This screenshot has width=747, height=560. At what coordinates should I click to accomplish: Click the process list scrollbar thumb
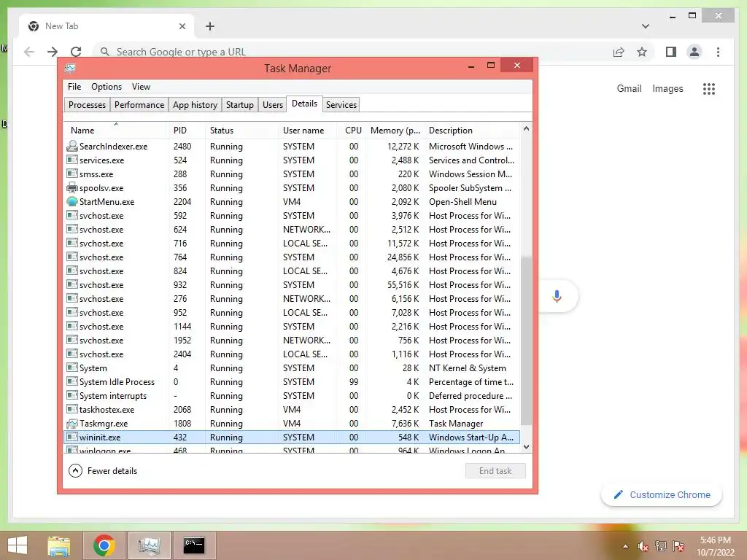click(526, 341)
